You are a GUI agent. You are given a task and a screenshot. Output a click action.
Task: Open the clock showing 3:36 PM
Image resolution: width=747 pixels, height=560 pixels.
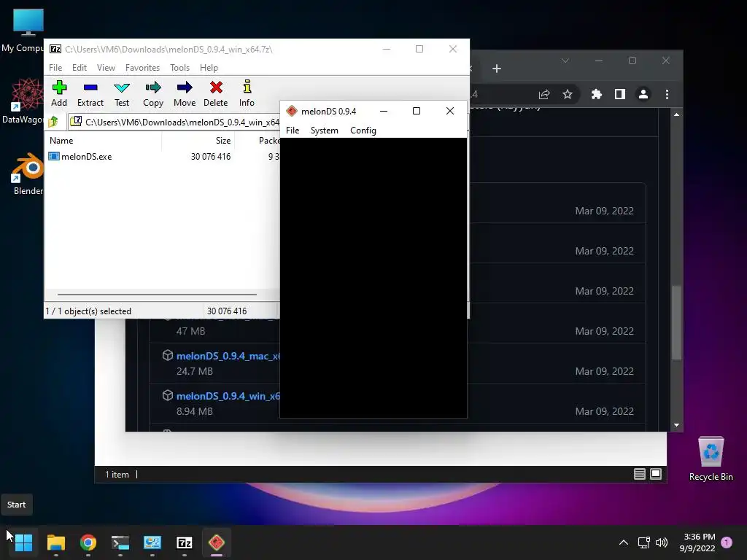point(697,542)
